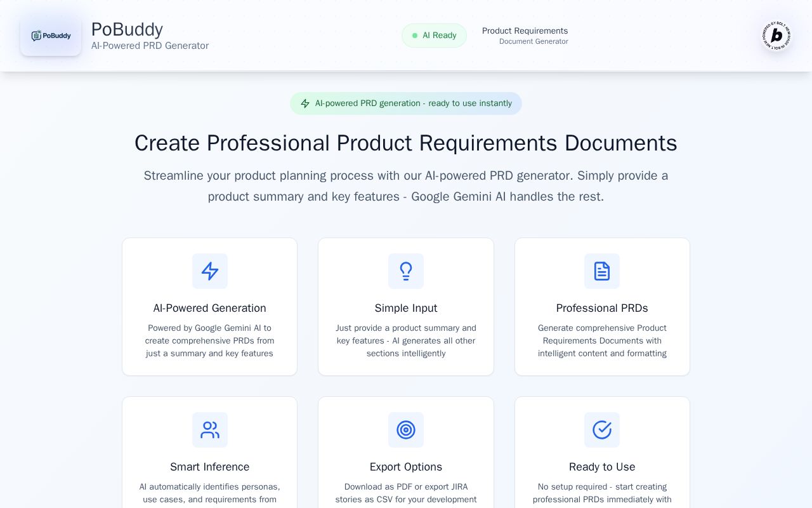The height and width of the screenshot is (508, 812).
Task: Click the AI-Powered PRD Generator subtitle
Action: pos(150,46)
